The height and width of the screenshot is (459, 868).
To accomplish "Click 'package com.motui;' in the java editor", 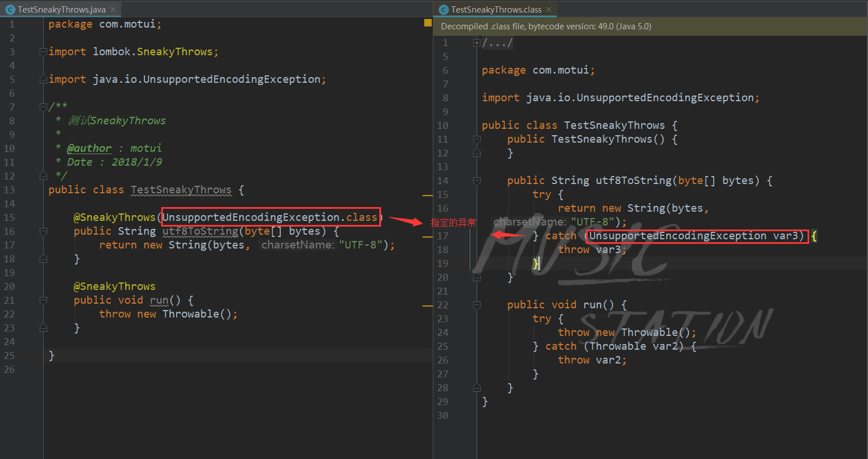I will click(105, 24).
